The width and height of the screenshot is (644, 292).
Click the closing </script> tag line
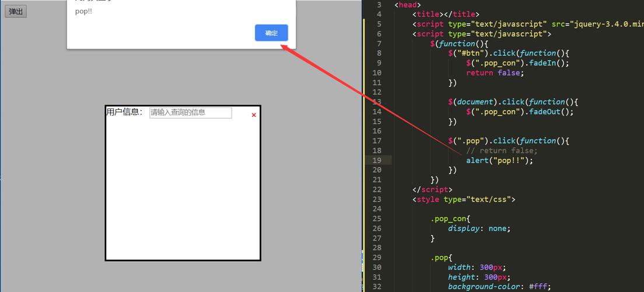[x=432, y=190]
